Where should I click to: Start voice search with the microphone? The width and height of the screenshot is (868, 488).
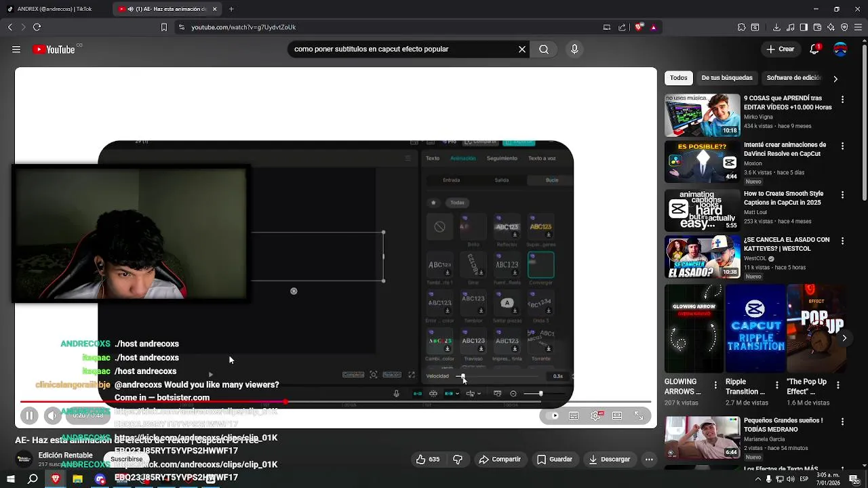pyautogui.click(x=574, y=49)
